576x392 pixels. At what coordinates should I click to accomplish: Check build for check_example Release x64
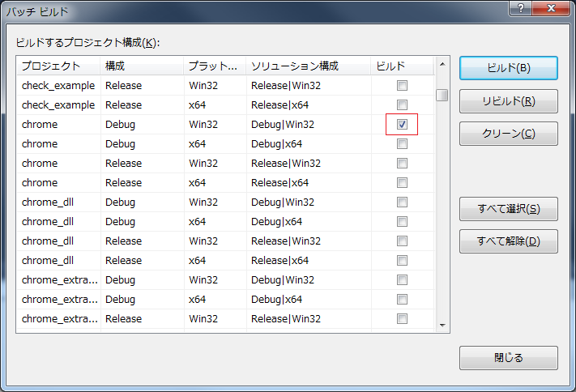pos(402,105)
